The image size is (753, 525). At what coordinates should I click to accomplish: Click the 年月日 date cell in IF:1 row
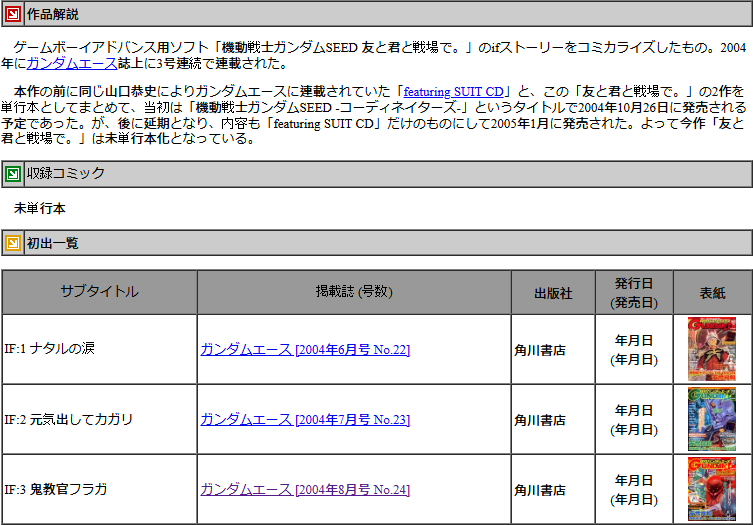pyautogui.click(x=634, y=349)
